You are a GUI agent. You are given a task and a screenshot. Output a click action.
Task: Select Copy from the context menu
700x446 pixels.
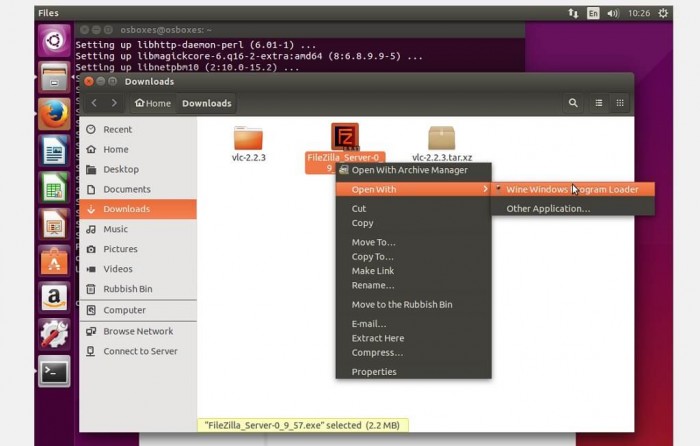pyautogui.click(x=413, y=223)
